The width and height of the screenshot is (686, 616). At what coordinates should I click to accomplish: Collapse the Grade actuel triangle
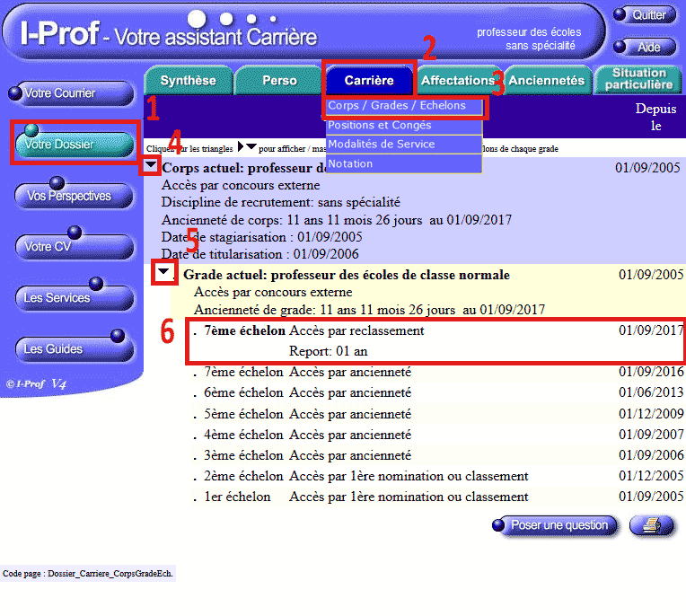coord(163,272)
